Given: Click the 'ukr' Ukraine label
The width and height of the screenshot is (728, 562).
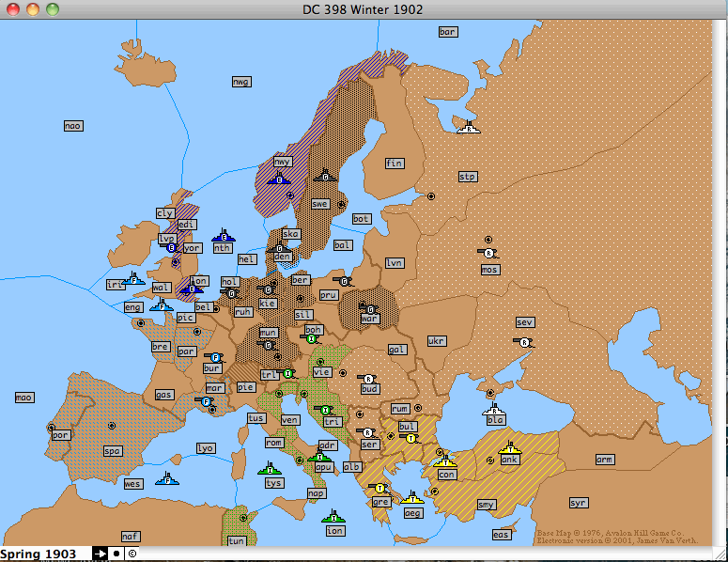Looking at the screenshot, I should tap(437, 341).
